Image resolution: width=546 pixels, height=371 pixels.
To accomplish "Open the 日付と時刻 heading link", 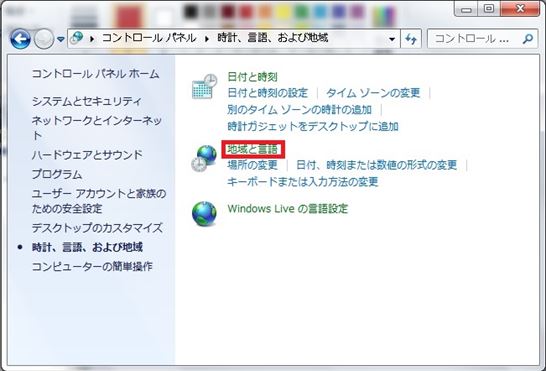I will click(252, 77).
